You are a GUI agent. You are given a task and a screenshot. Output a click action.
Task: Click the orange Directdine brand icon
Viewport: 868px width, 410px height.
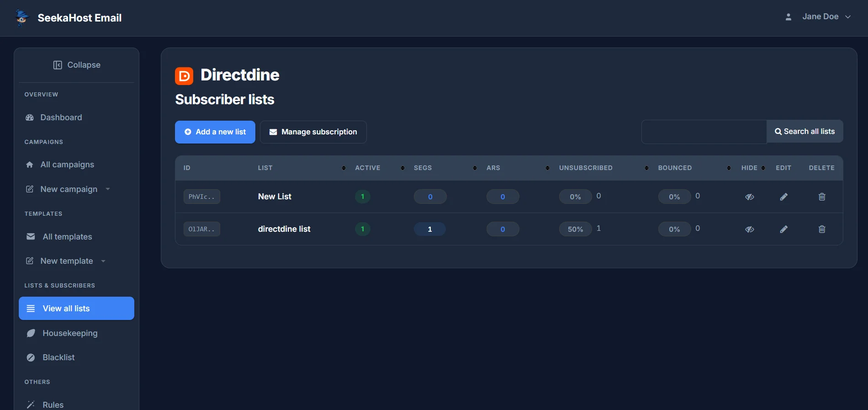(x=184, y=76)
